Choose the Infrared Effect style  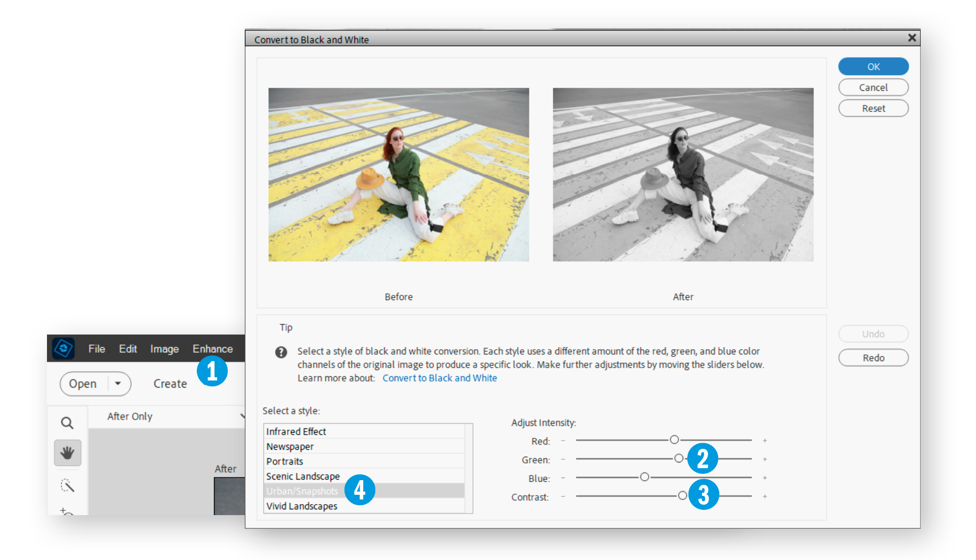(296, 432)
